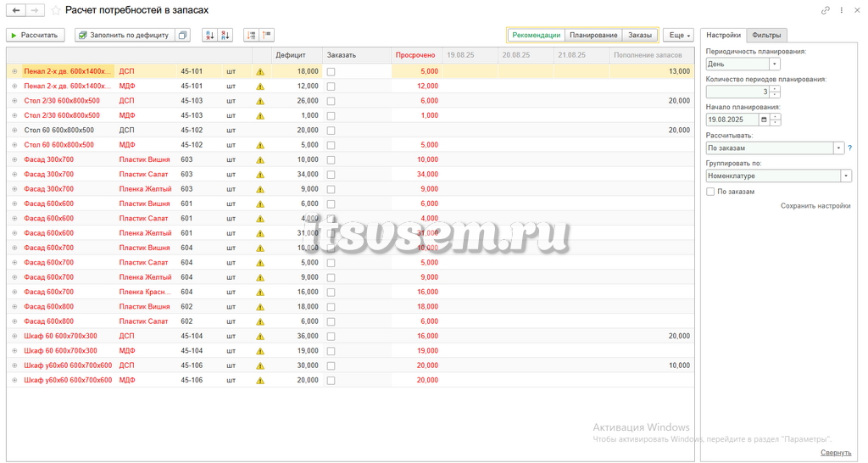Click warning icon in Фасад 300x700 Пластик Салат row
868x463 pixels.
pos(260,175)
